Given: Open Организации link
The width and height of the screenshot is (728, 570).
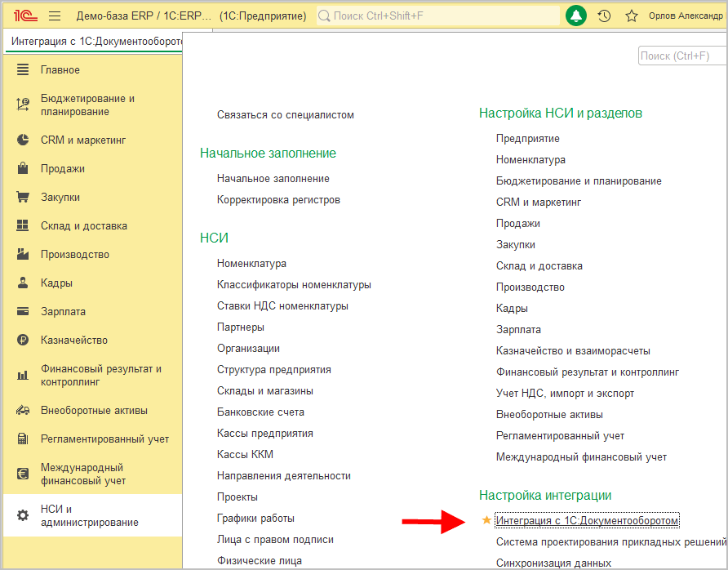Looking at the screenshot, I should pyautogui.click(x=248, y=349).
